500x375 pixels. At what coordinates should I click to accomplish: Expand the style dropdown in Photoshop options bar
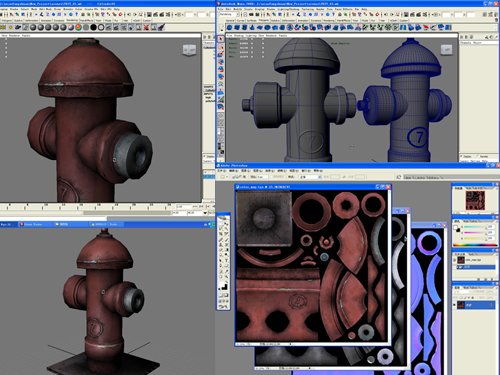coord(310,177)
